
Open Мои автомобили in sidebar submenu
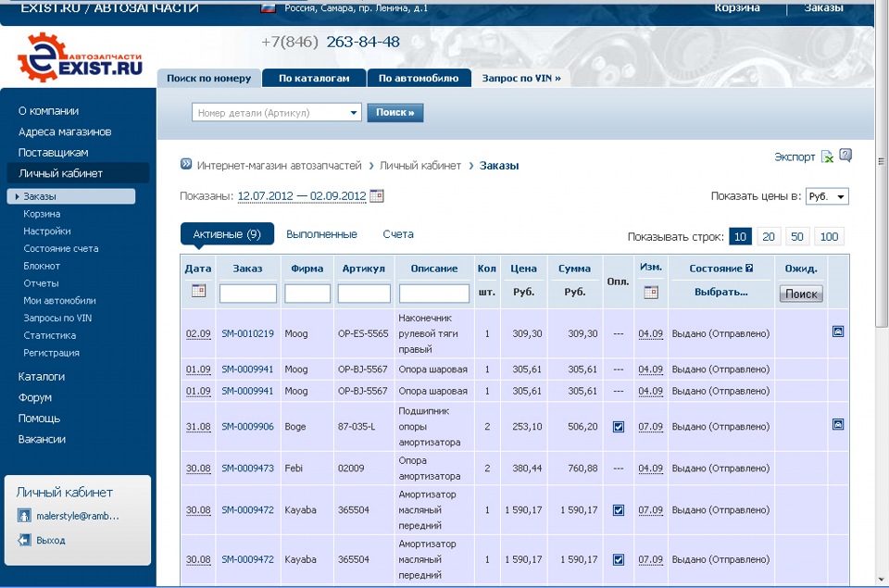click(x=59, y=301)
